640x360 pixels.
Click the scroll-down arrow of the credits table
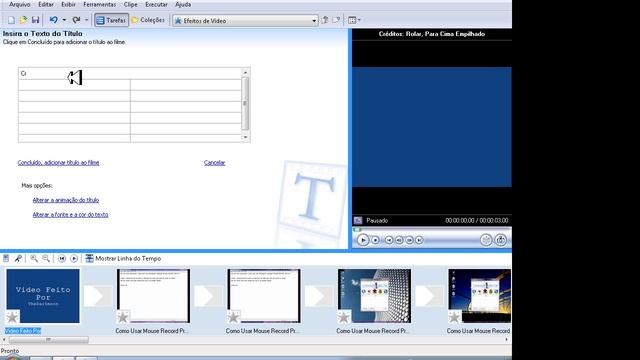pyautogui.click(x=245, y=138)
